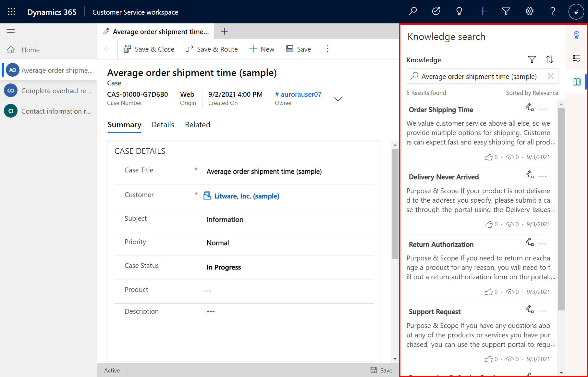Image resolution: width=588 pixels, height=377 pixels.
Task: Open more options for Return Authorization
Action: [x=543, y=244]
